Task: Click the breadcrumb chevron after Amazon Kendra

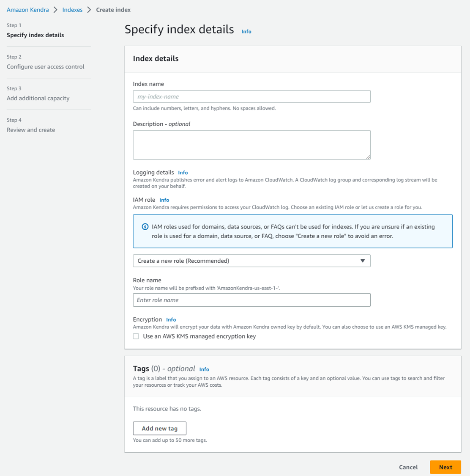Action: [x=55, y=10]
